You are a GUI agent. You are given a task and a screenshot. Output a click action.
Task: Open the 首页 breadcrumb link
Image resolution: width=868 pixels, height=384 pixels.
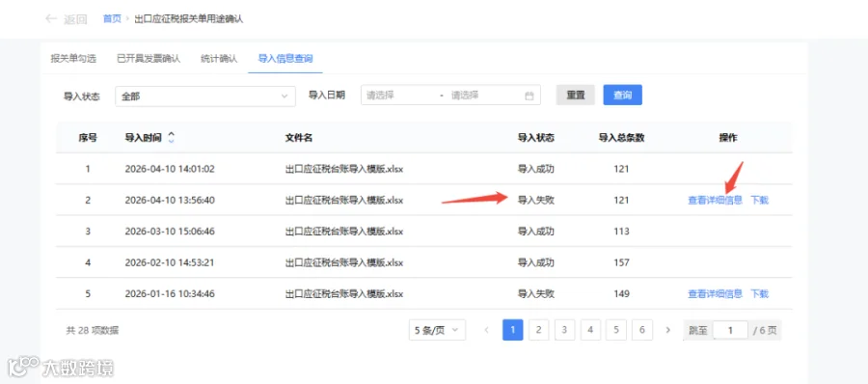click(112, 19)
